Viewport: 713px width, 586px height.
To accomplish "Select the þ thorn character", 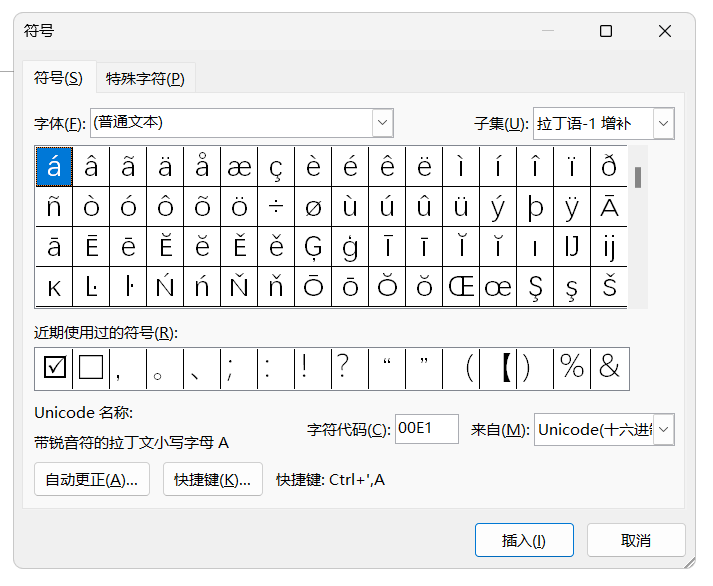I will pyautogui.click(x=535, y=207).
